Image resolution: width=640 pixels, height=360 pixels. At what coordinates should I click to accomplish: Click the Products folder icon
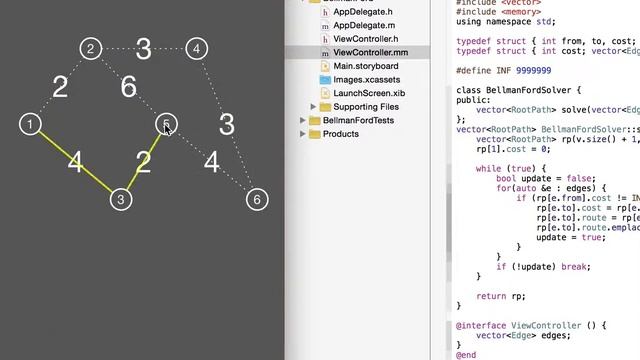(315, 134)
